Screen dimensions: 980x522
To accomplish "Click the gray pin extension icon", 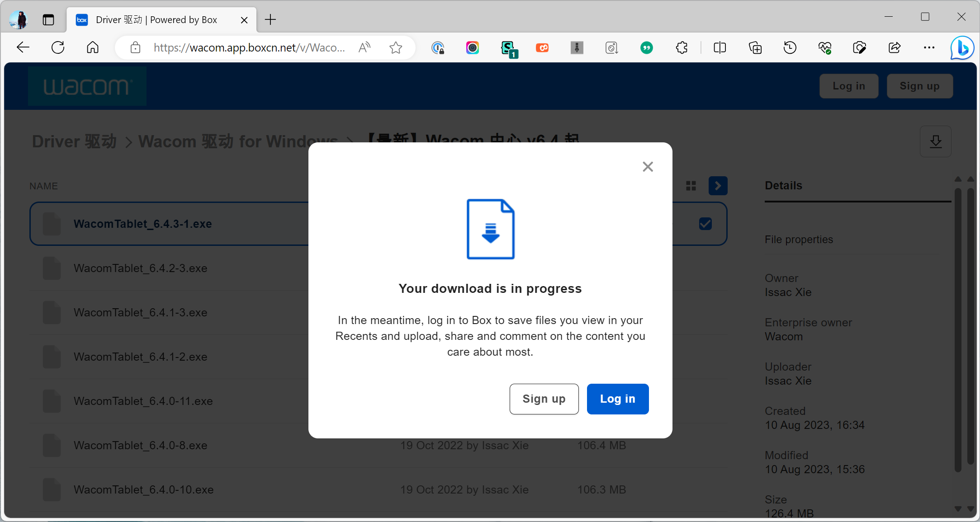I will 577,47.
